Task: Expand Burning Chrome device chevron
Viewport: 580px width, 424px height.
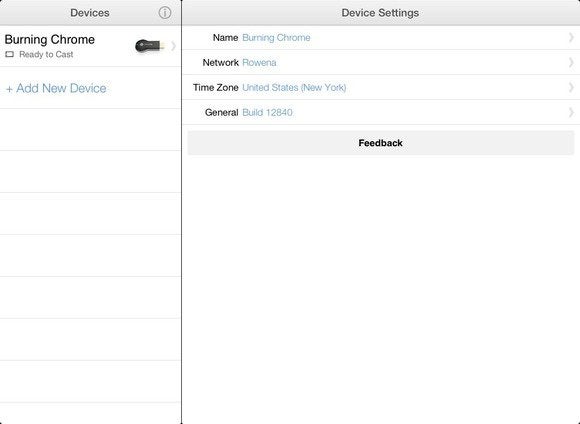Action: tap(173, 46)
